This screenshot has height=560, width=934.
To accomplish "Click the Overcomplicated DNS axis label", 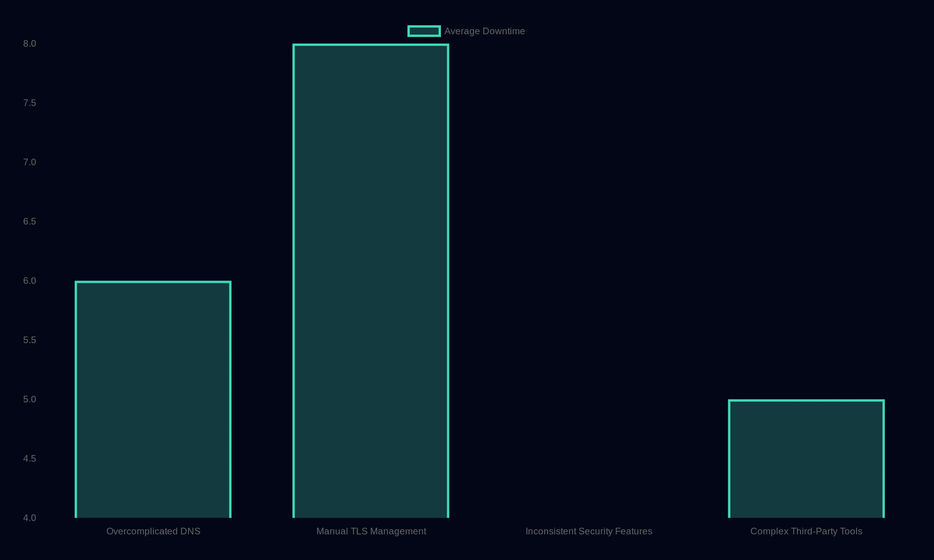I will [153, 531].
